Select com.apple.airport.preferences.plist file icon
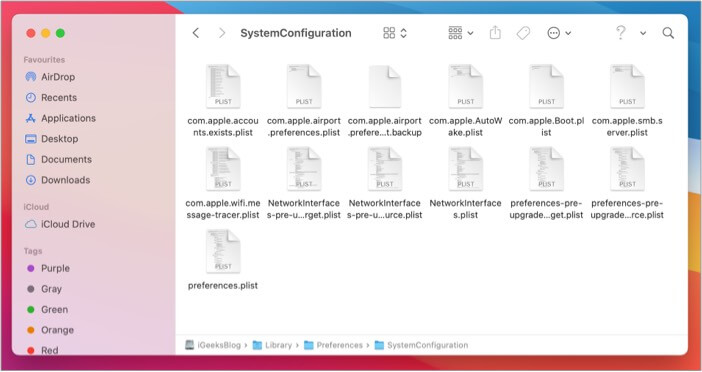This screenshot has width=702, height=372. pos(304,86)
